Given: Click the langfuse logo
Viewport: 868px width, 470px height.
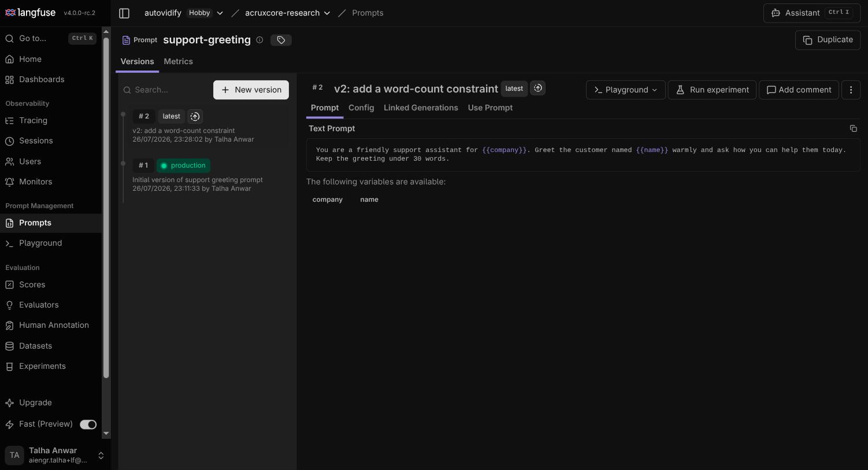Looking at the screenshot, I should tap(30, 13).
